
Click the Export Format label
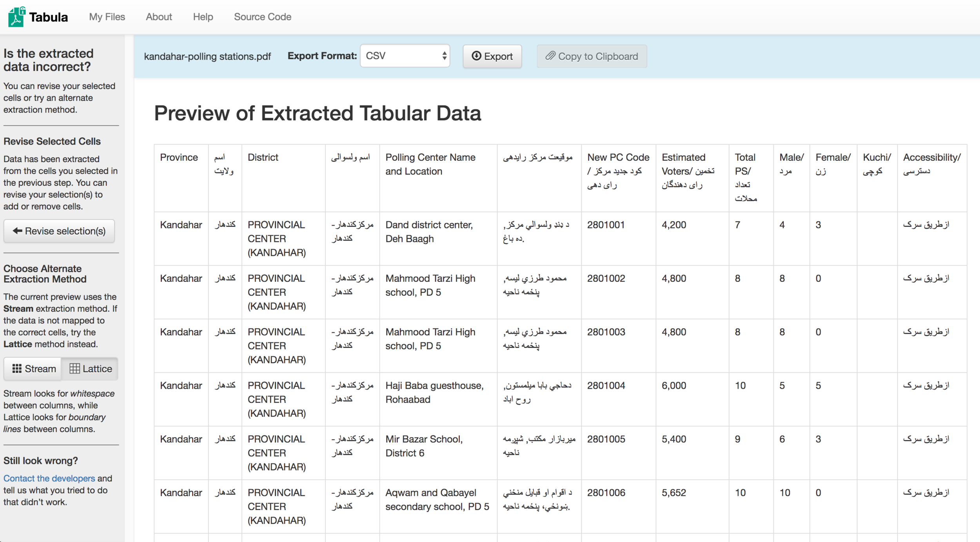pos(322,56)
